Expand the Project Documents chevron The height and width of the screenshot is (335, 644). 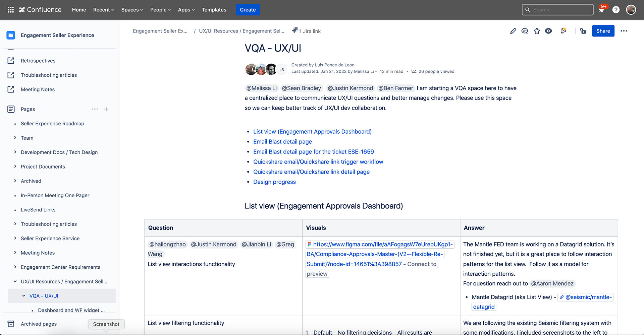point(15,166)
